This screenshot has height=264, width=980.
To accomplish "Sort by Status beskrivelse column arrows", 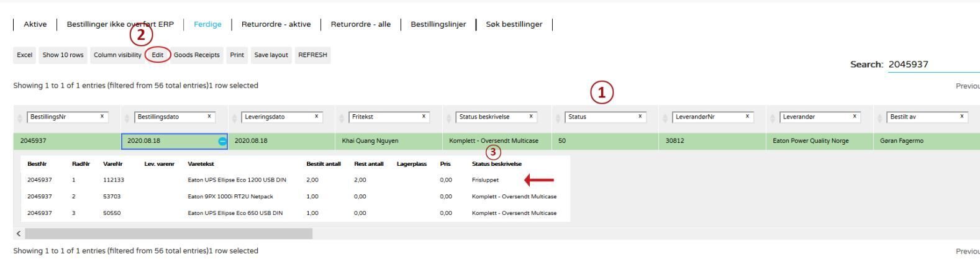I will click(449, 117).
